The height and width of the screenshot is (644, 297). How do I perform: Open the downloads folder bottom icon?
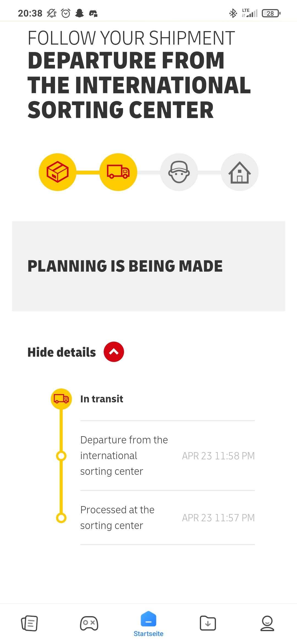click(208, 623)
